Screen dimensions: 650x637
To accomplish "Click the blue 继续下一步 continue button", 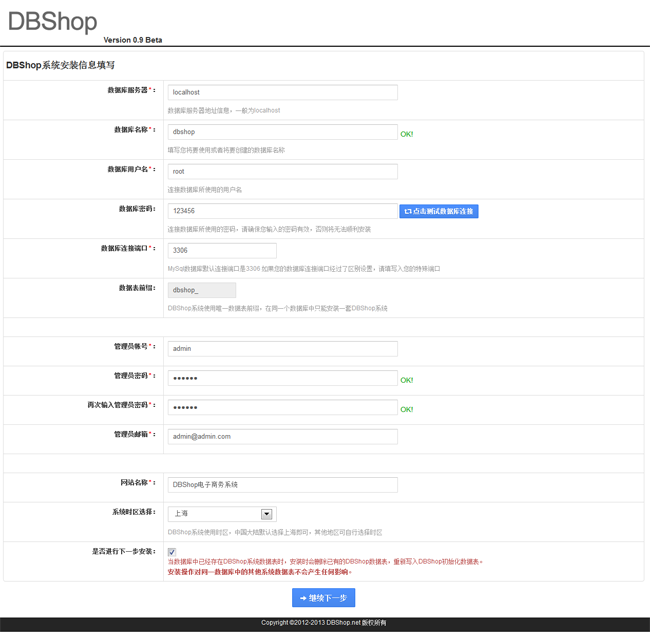I will (323, 598).
